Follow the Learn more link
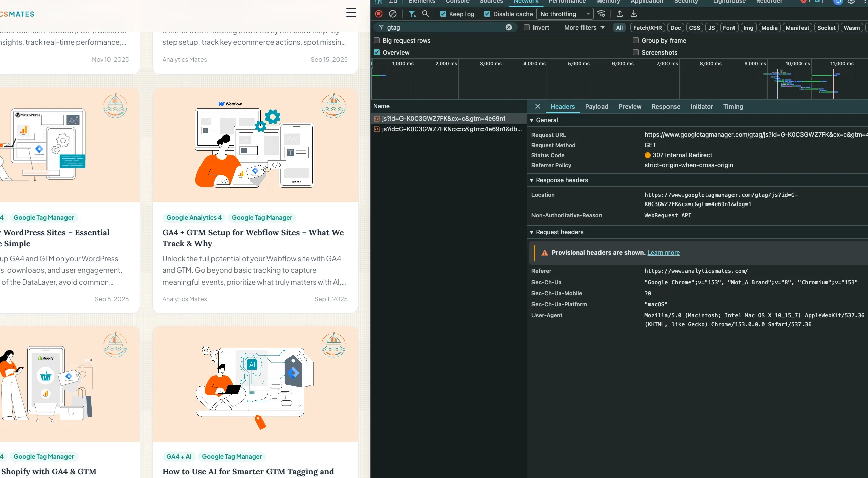 pos(663,253)
